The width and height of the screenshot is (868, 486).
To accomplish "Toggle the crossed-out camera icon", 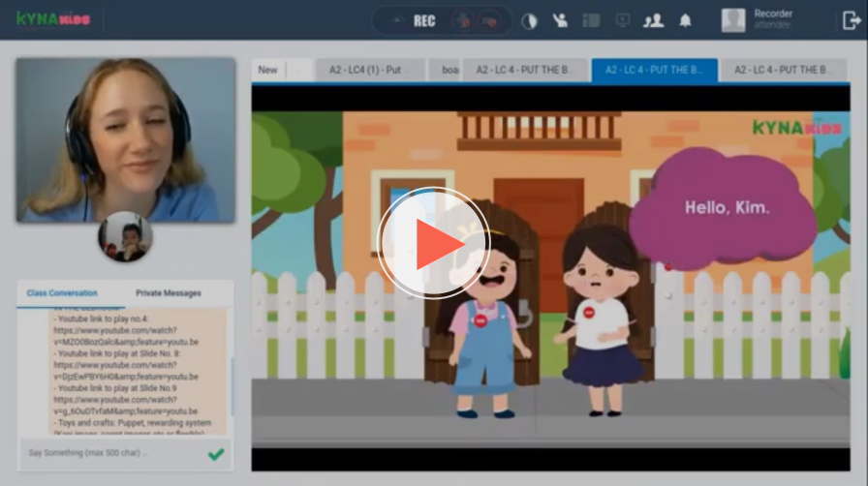I will tap(490, 20).
